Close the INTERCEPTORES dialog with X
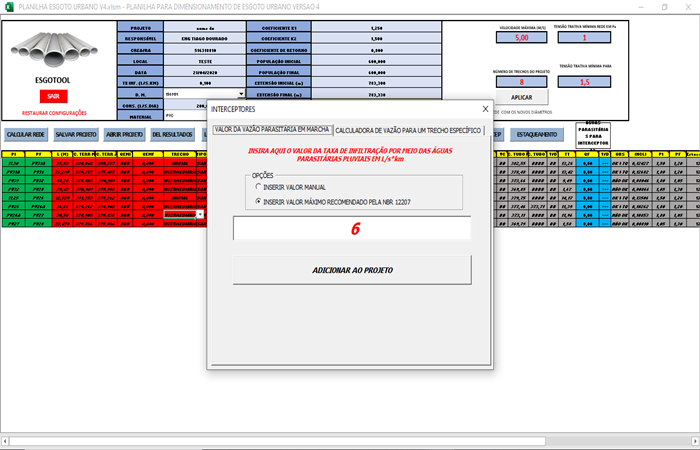The width and height of the screenshot is (700, 450). 485,108
